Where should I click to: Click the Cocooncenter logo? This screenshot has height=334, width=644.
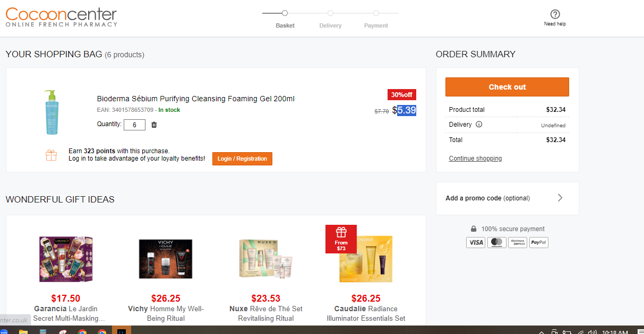click(61, 17)
